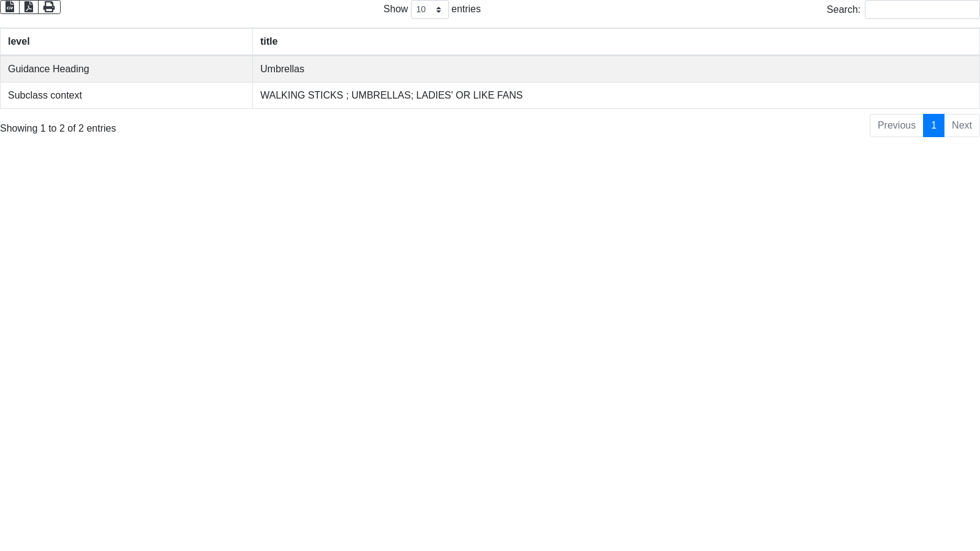980x551 pixels.
Task: Click the entries label after the selector
Action: tap(466, 9)
